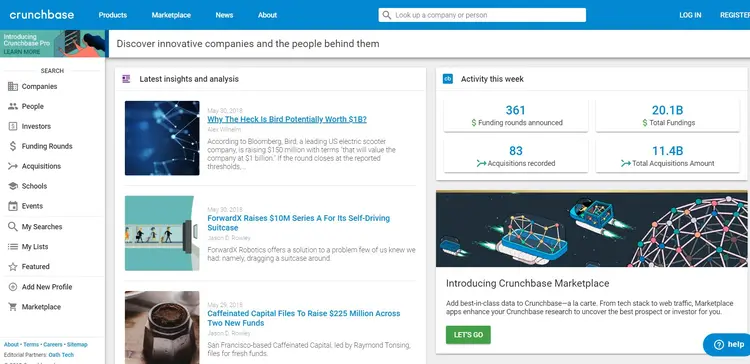Open Caffeinated Capital article headline
This screenshot has width=750, height=364.
[x=304, y=318]
